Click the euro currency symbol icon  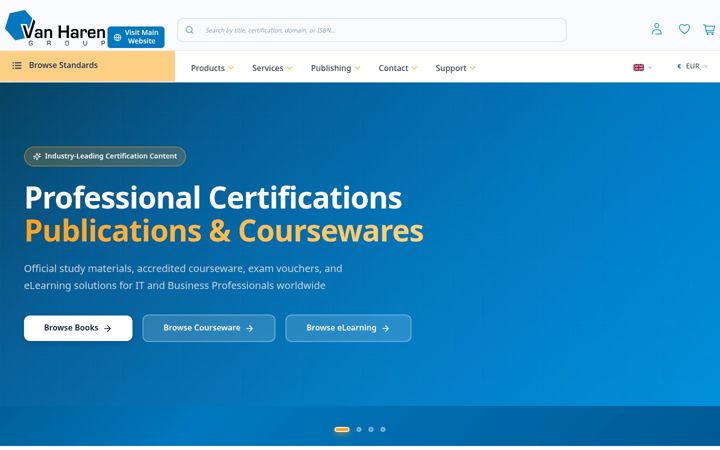pyautogui.click(x=679, y=67)
